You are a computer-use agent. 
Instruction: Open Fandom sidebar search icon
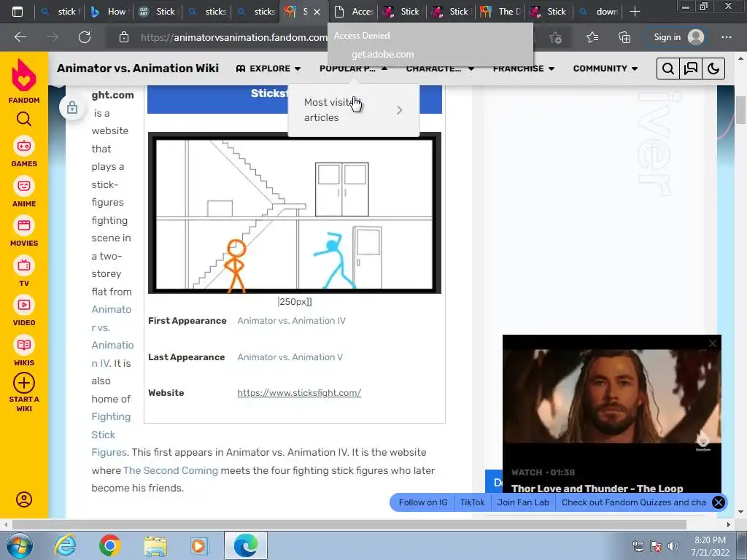point(24,119)
